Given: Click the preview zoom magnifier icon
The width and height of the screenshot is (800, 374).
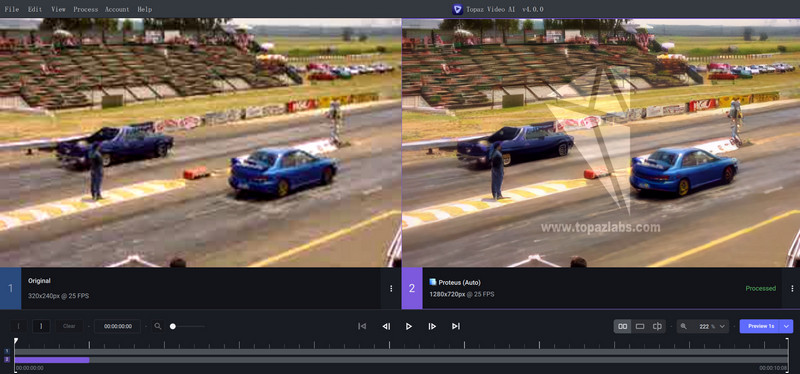Looking at the screenshot, I should pyautogui.click(x=684, y=326).
